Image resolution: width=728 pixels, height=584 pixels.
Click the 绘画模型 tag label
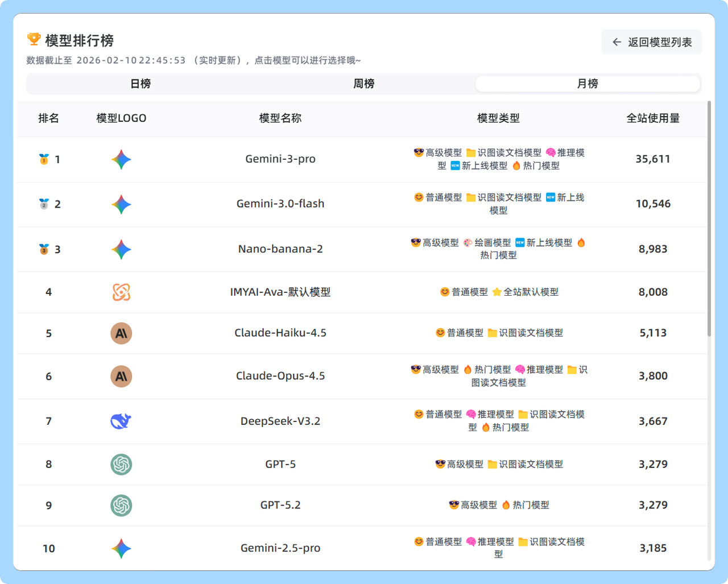pyautogui.click(x=493, y=243)
